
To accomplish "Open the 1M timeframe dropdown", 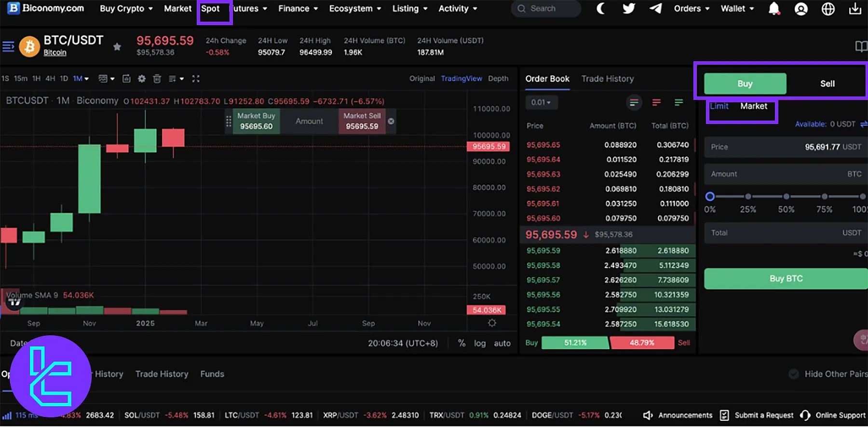I will coord(81,79).
